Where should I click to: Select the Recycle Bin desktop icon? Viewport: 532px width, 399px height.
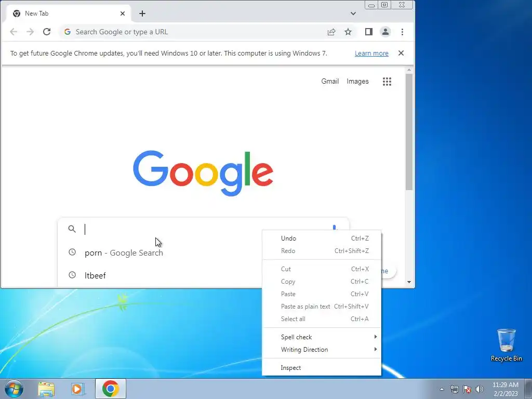(506, 345)
